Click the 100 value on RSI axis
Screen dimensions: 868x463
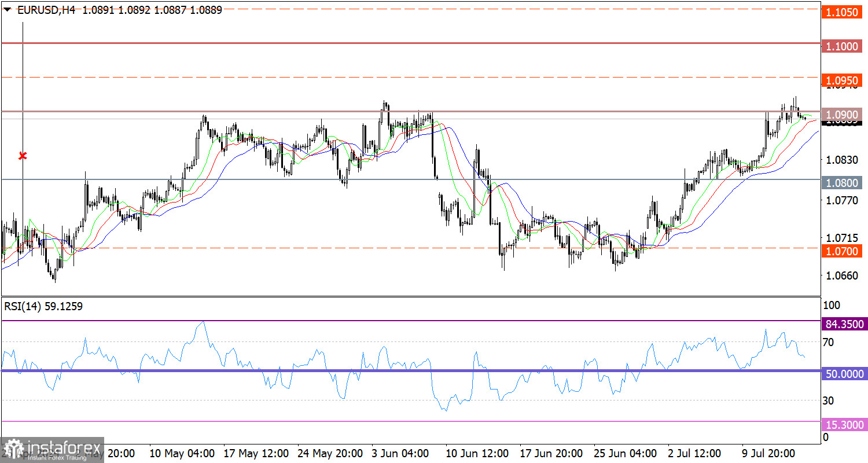click(x=831, y=305)
